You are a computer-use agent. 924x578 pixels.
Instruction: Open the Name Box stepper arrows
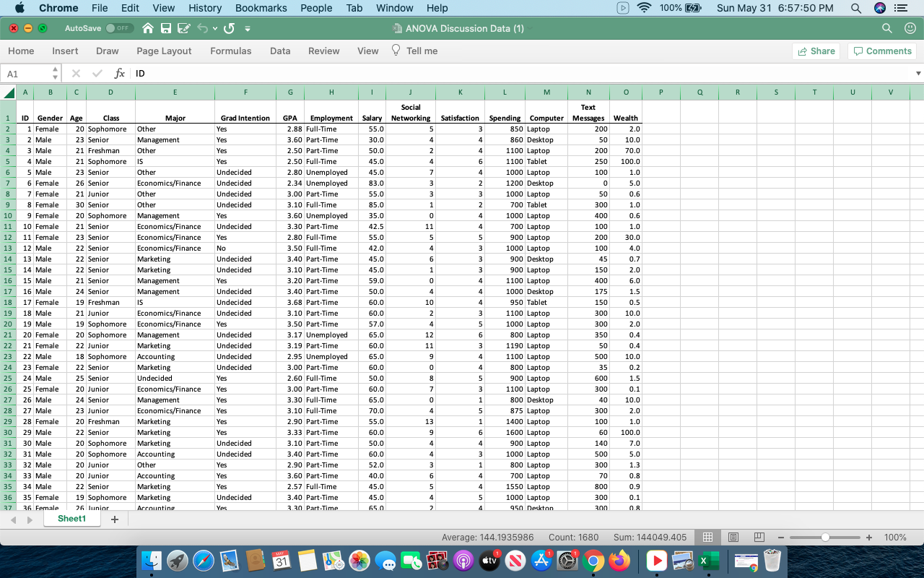[54, 73]
